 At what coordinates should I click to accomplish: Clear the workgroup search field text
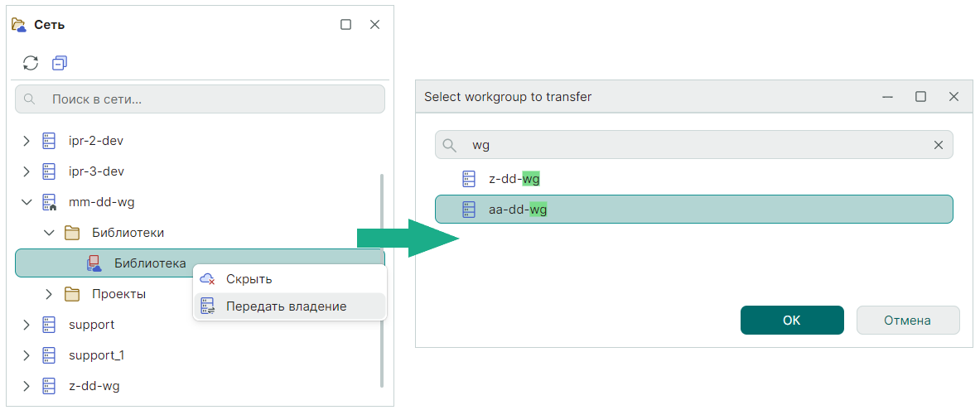[x=939, y=145]
